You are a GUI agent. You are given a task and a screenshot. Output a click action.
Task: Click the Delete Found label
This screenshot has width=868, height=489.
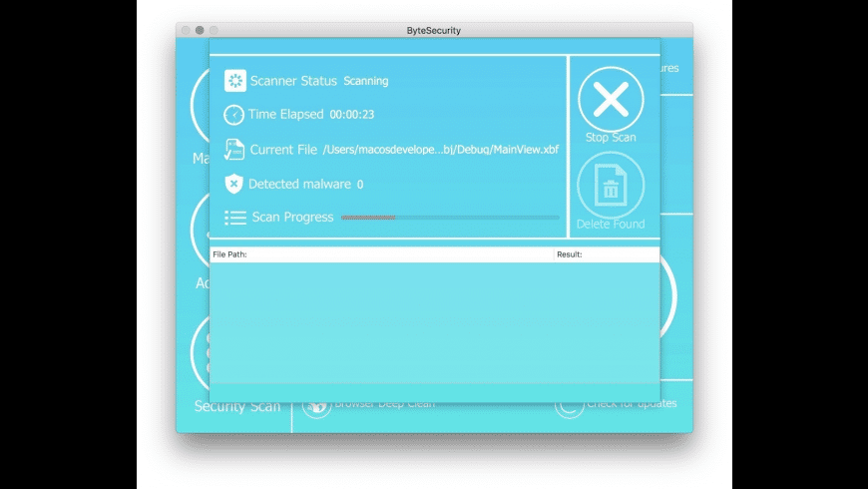pyautogui.click(x=611, y=224)
